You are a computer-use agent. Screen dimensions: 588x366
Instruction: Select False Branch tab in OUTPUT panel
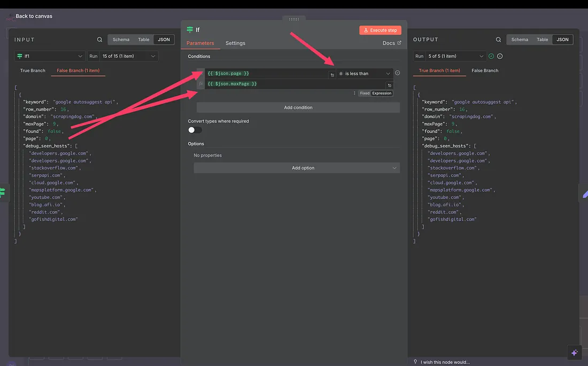[x=484, y=71]
